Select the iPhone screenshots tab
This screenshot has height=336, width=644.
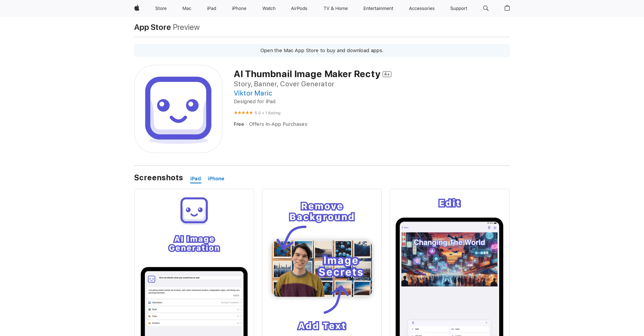pos(216,179)
